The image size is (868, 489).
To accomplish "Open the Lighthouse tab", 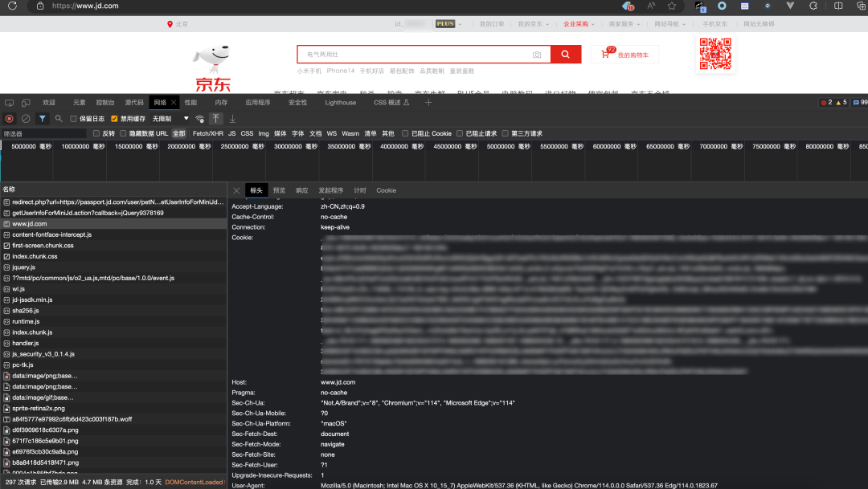I will [341, 102].
